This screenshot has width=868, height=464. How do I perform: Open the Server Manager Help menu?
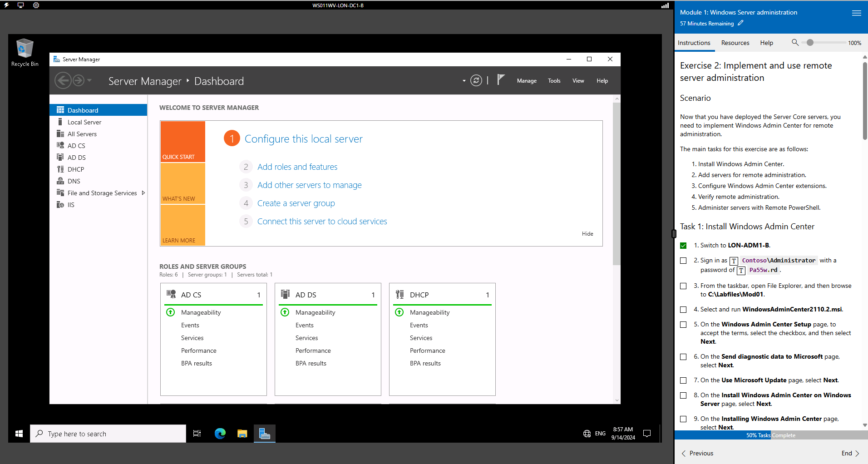click(x=602, y=80)
